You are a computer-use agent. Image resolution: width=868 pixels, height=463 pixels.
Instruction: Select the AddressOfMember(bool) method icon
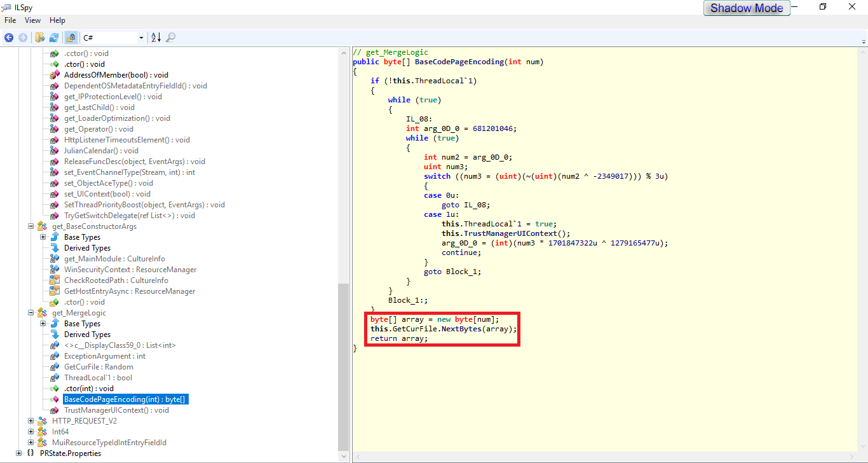55,75
